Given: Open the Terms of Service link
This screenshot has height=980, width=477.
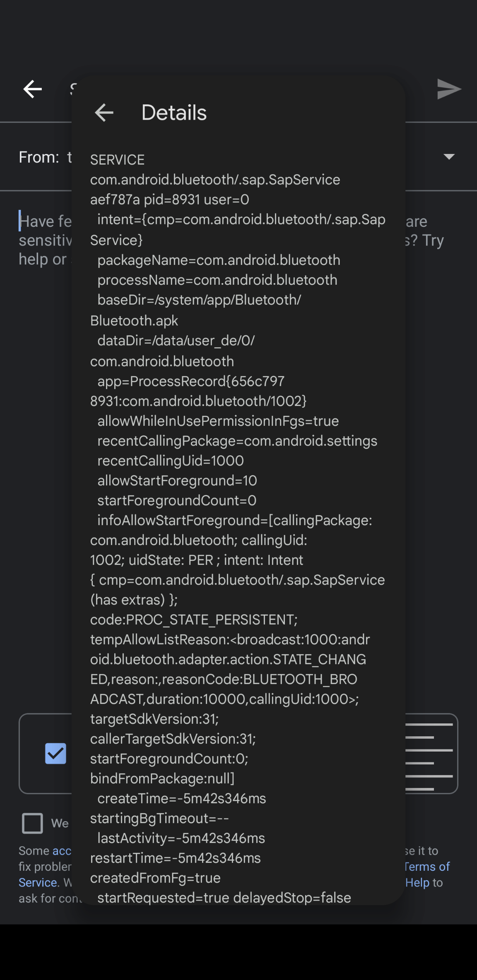Looking at the screenshot, I should click(x=427, y=866).
